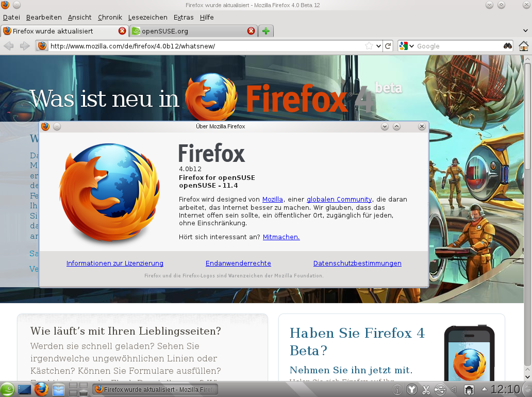Click the clipboard scissors icon in system tray

click(426, 389)
